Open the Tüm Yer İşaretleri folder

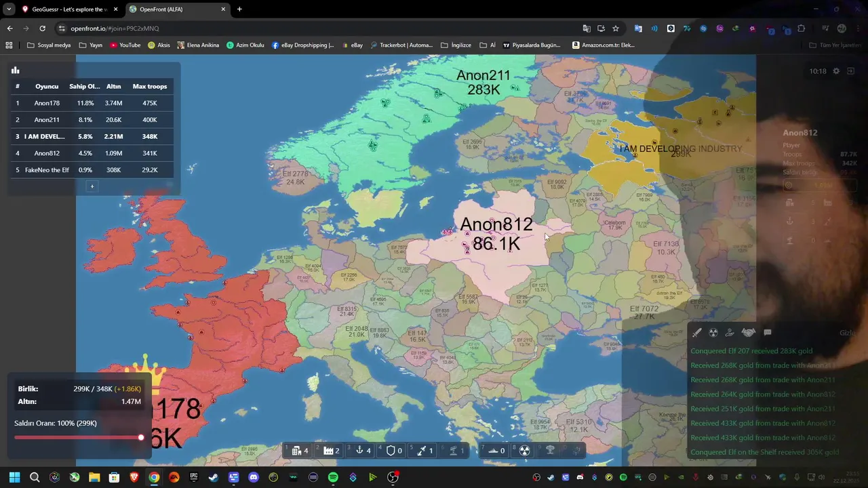pyautogui.click(x=835, y=45)
